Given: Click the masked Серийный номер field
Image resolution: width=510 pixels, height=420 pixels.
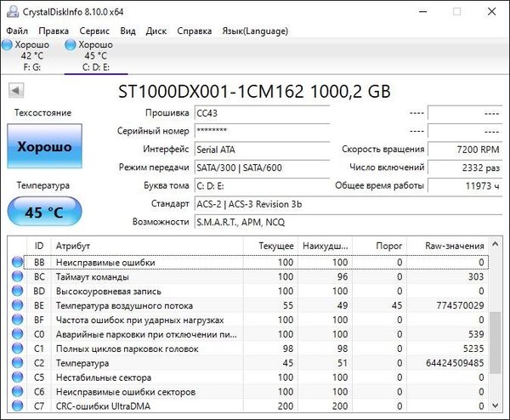Looking at the screenshot, I should [262, 131].
